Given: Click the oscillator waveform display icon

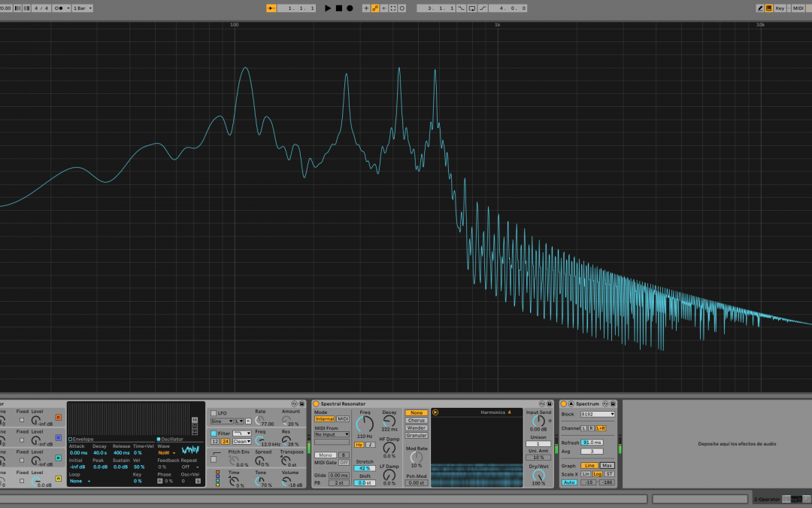Looking at the screenshot, I should (x=190, y=450).
